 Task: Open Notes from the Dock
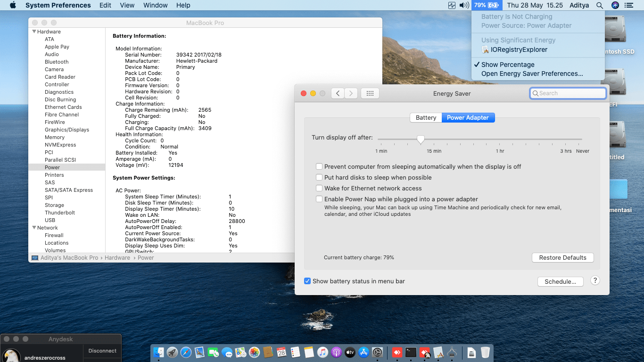pos(309,352)
